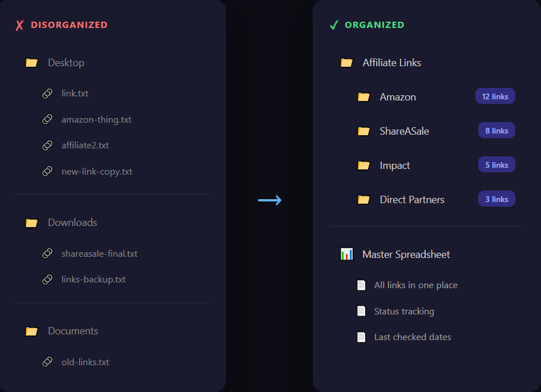This screenshot has width=541, height=392.
Task: Select the Master Spreadsheet chart icon
Action: pos(346,254)
